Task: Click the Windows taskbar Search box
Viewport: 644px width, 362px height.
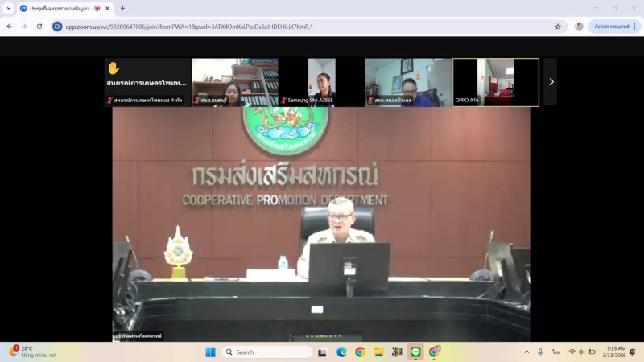Action: 267,352
